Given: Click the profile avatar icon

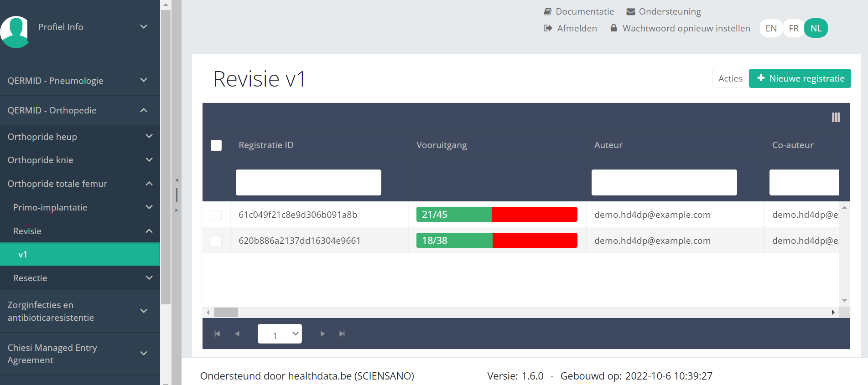Looking at the screenshot, I should pos(16,31).
